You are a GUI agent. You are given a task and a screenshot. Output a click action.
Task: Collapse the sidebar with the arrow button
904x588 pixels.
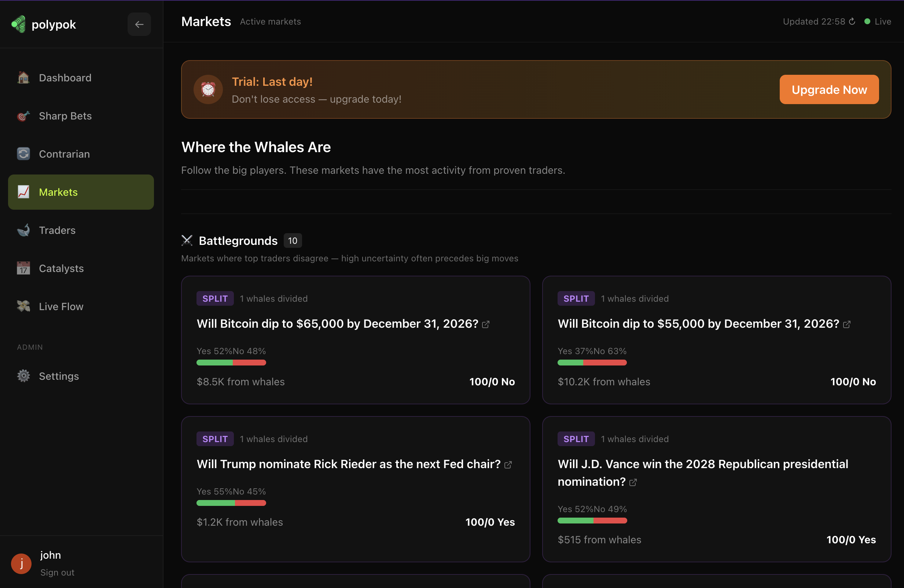coord(139,24)
